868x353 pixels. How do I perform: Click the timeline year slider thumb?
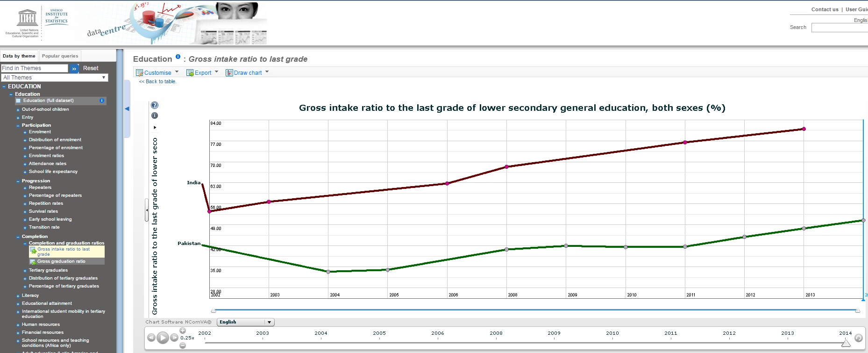tap(846, 343)
